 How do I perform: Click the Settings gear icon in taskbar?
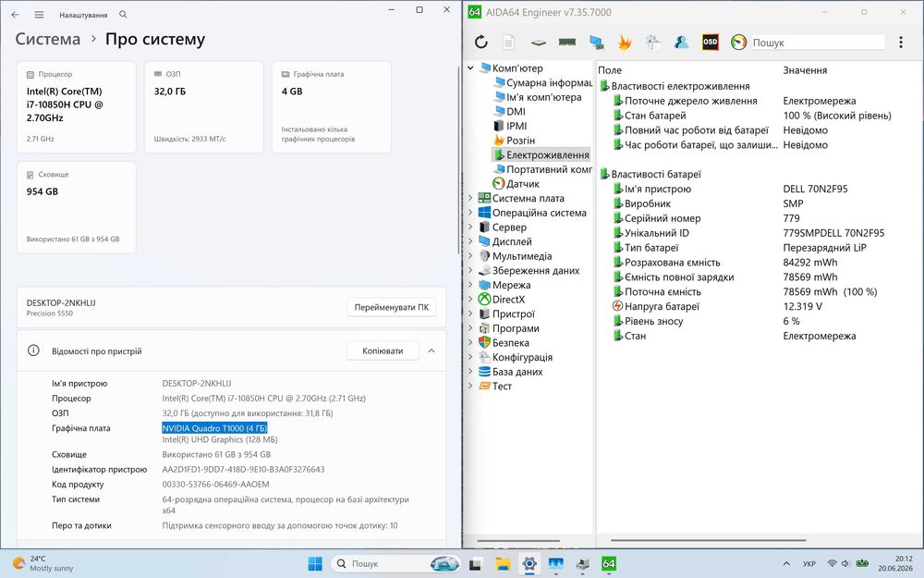pyautogui.click(x=529, y=564)
